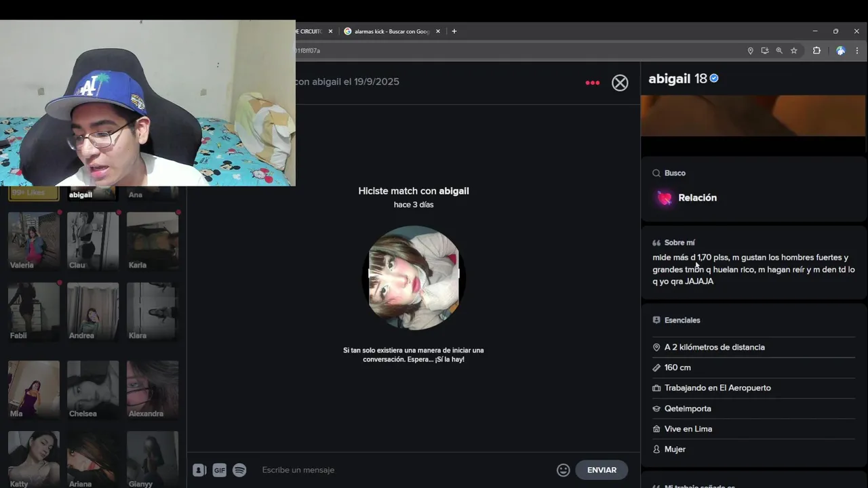Select the Karla match thumbnail
The width and height of the screenshot is (868, 488).
coord(153,241)
